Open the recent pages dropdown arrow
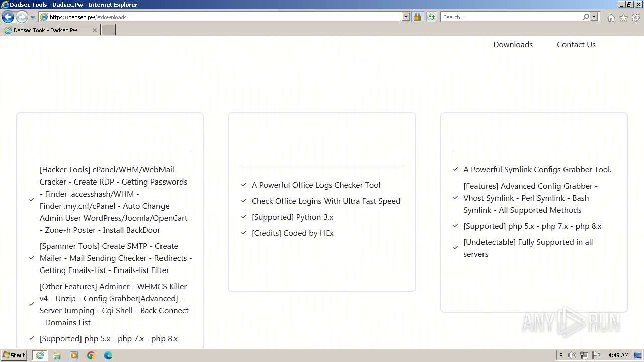This screenshot has width=644, height=362. pos(33,17)
